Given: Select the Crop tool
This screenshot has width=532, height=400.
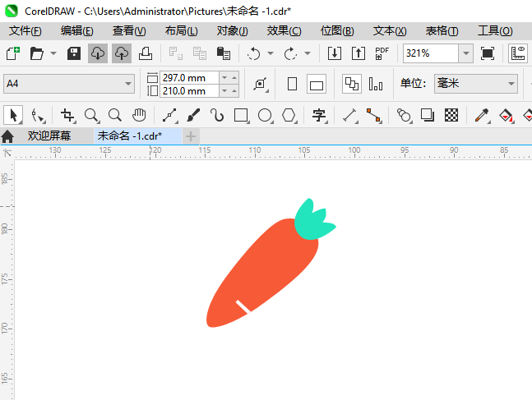Looking at the screenshot, I should tap(67, 115).
